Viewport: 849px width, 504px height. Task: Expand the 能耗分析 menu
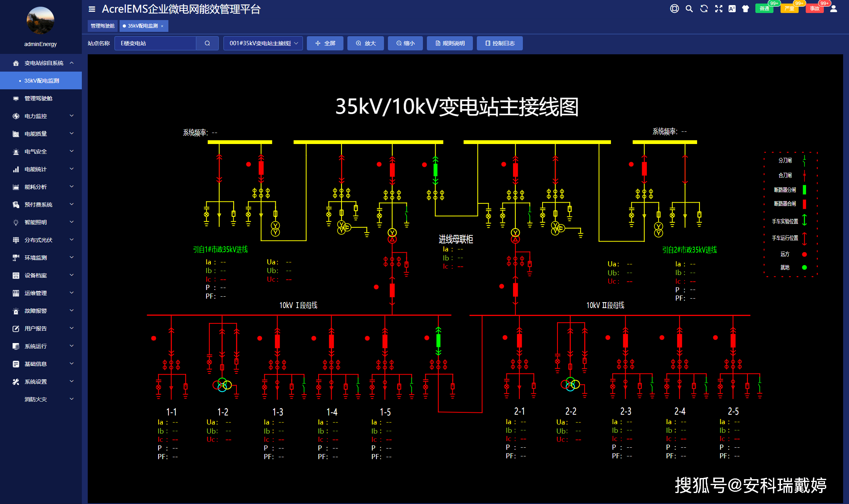point(41,187)
